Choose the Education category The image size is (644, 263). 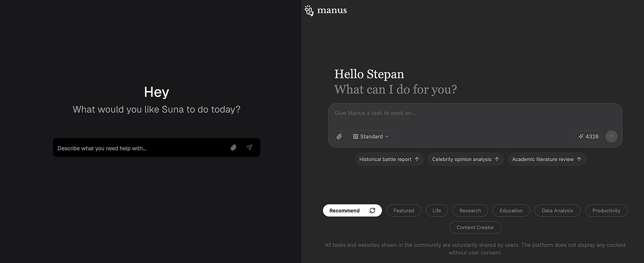pos(511,210)
